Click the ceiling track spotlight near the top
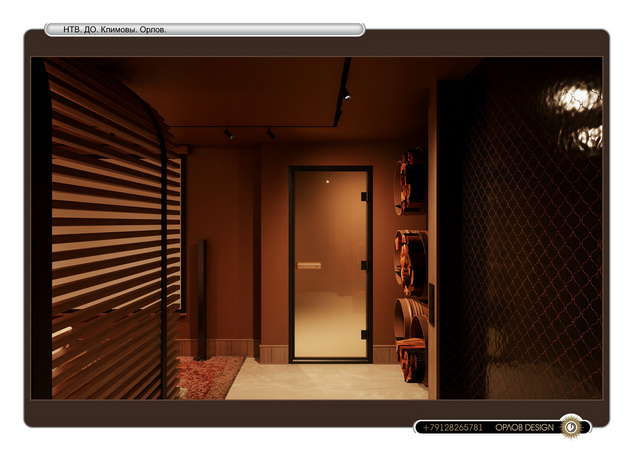This screenshot has height=449, width=627. [x=345, y=94]
